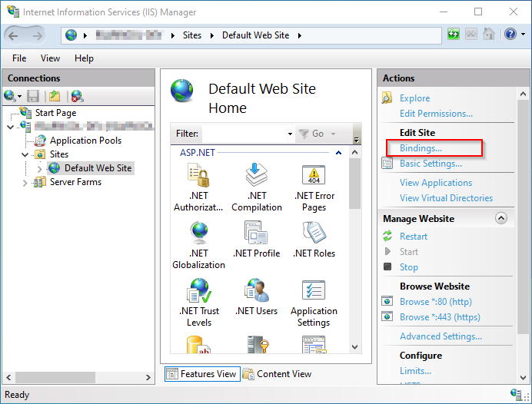The image size is (532, 404).
Task: Click the Save icon in Connections toolbar
Action: point(33,96)
